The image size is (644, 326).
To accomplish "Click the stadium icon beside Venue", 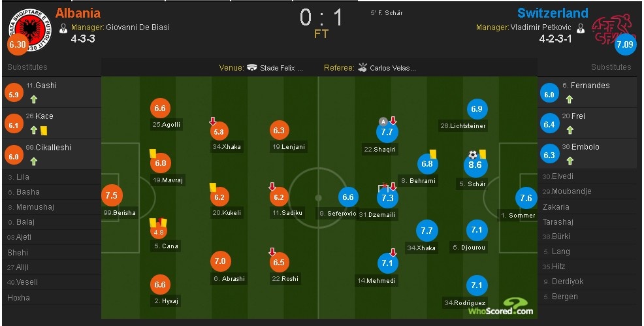I will pos(252,67).
